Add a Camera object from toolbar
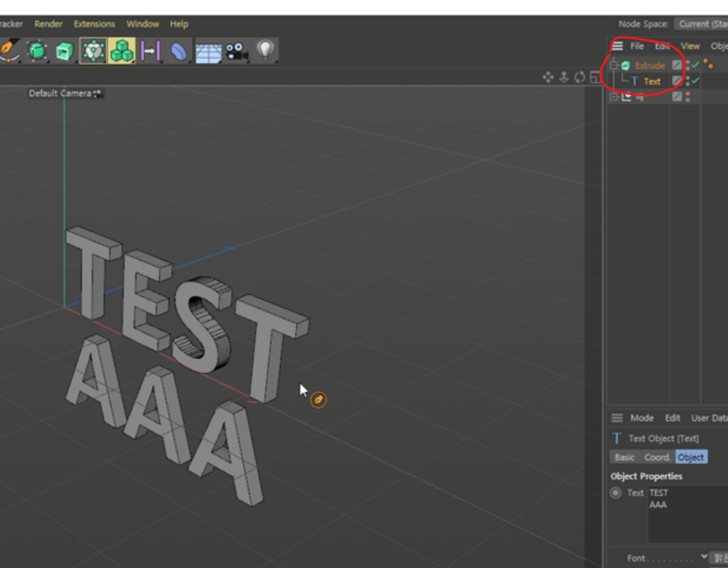 click(x=236, y=51)
